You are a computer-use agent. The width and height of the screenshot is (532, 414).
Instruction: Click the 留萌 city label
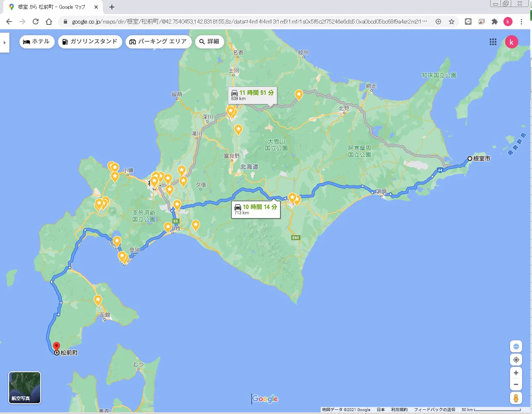pyautogui.click(x=177, y=94)
